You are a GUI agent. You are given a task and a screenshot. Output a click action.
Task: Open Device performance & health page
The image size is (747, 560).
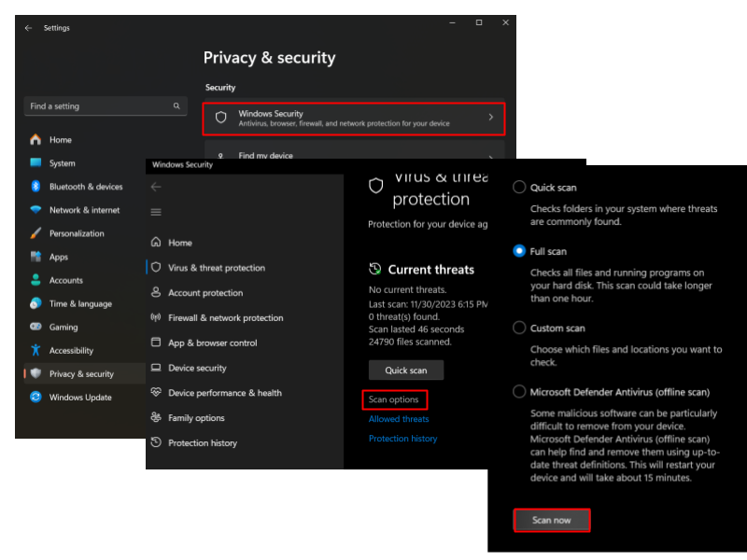pos(225,393)
